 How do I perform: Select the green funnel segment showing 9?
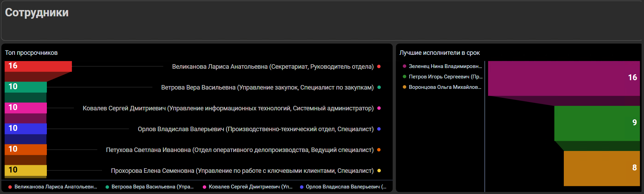597,123
